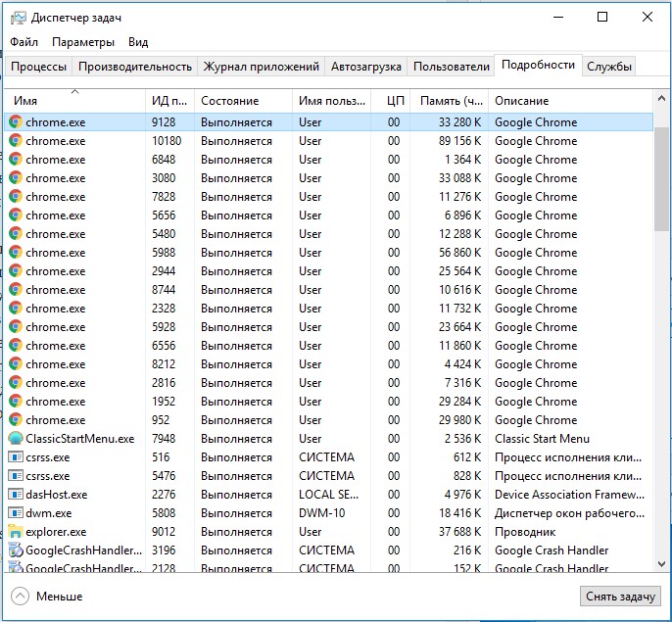Open the Параметры menu

[x=83, y=42]
